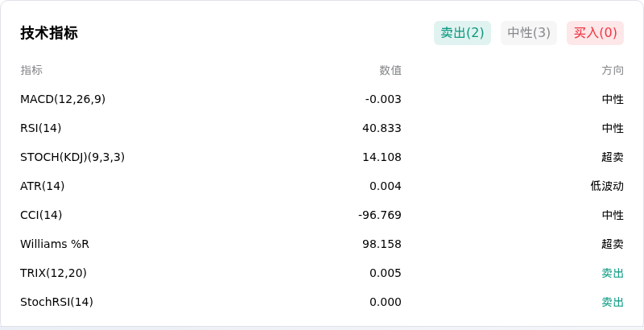Click the 买入(0) buy badge
644x330 pixels.
coord(595,33)
